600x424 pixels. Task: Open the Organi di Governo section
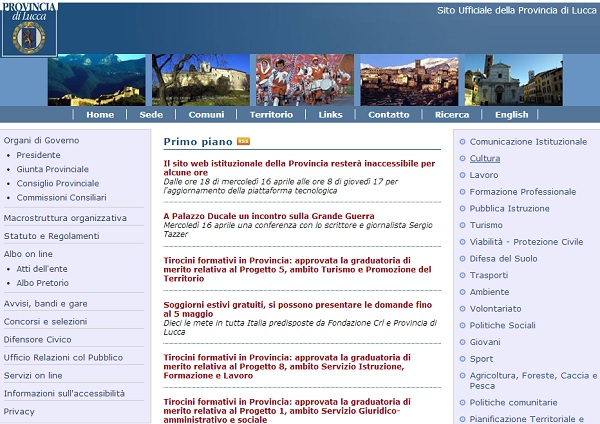41,140
